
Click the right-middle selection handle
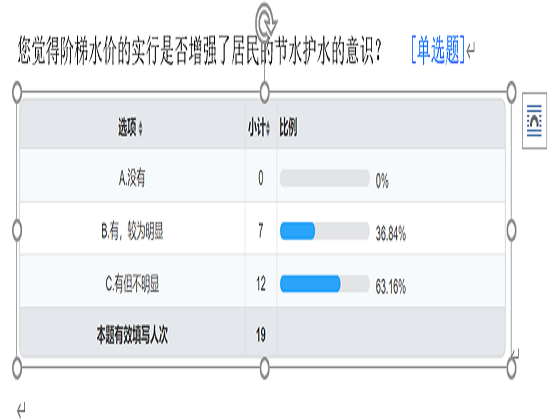pos(511,230)
